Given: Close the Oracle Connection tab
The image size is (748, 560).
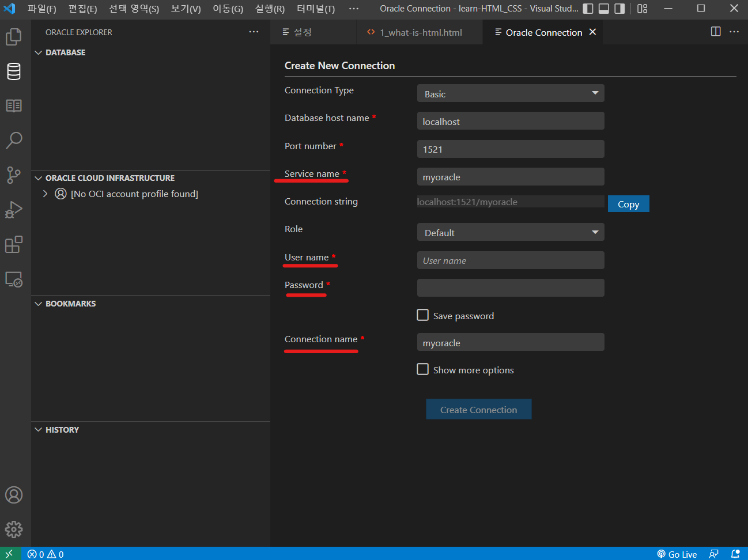Looking at the screenshot, I should click(x=592, y=32).
